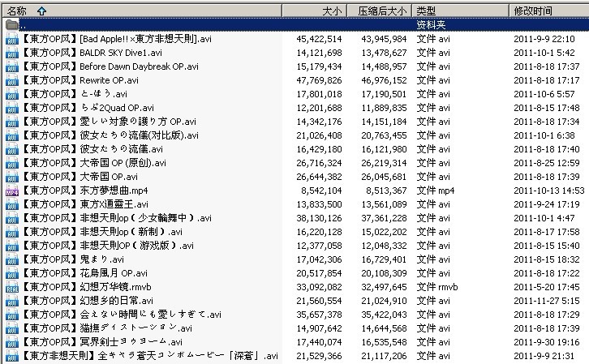589x364 pixels.
Task: Click the AVI icon next to 鬼まり.avi
Action: 11,259
